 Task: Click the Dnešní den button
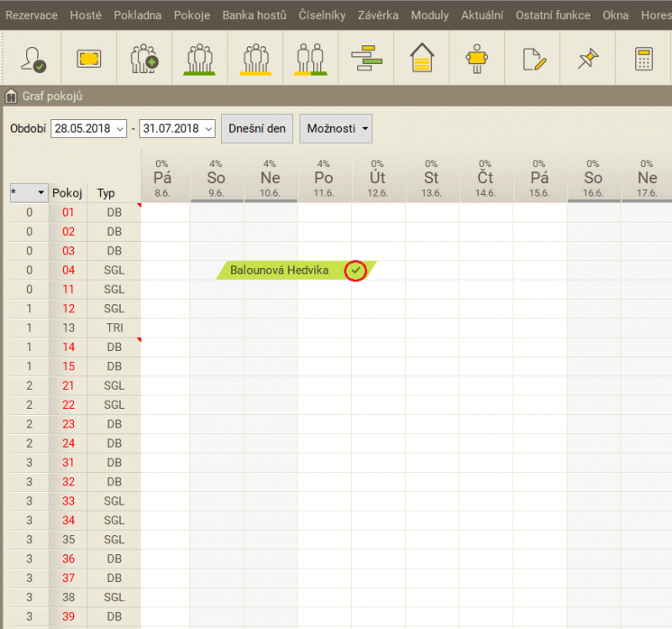(x=257, y=128)
